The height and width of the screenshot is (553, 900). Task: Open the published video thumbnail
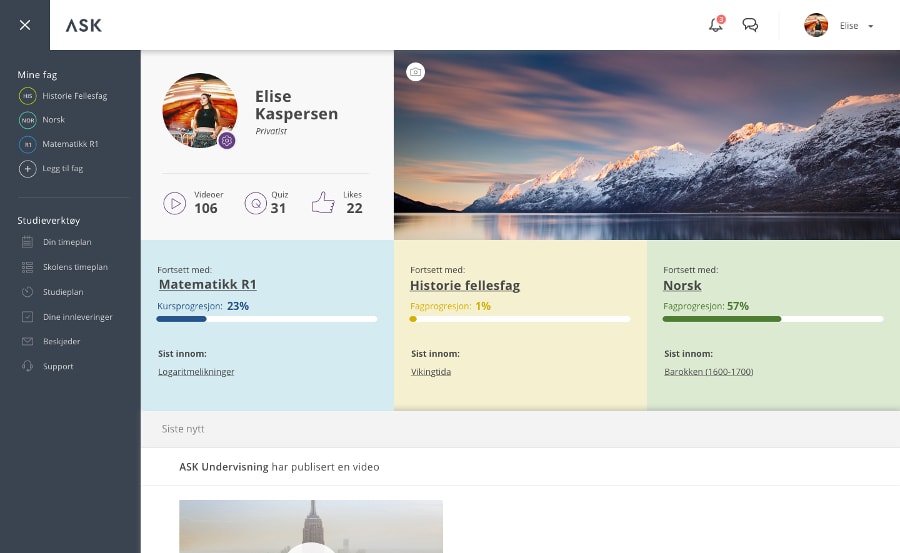click(311, 527)
